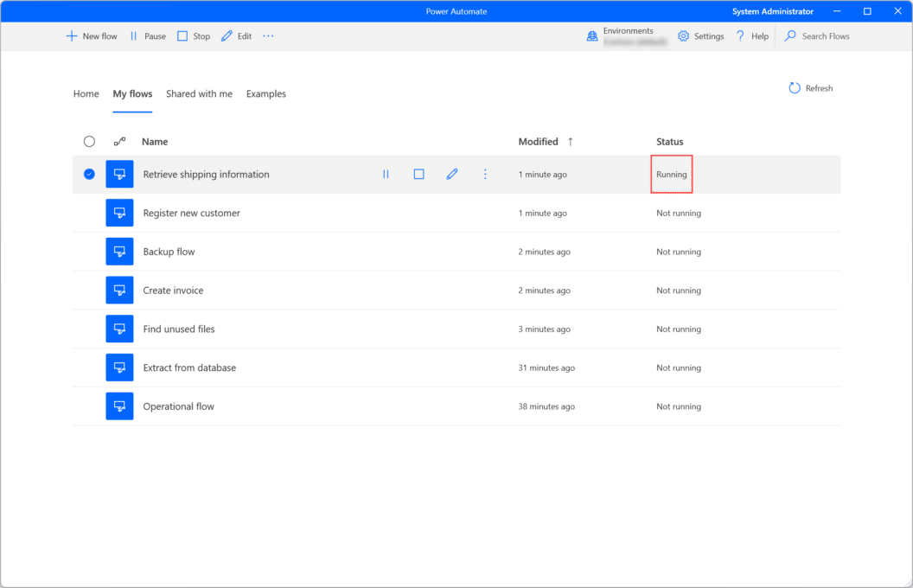
Task: Toggle the select-all circle in the header
Action: (89, 142)
